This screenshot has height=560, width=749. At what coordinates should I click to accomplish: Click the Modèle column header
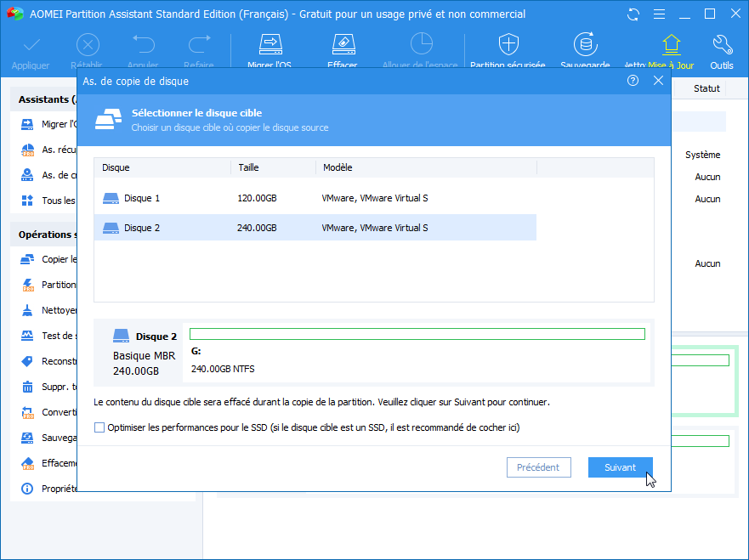[426, 167]
